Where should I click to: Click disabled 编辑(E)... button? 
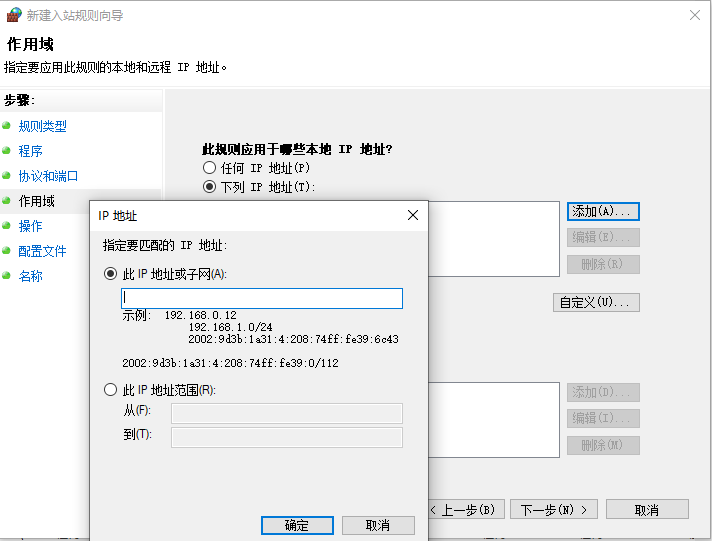tap(603, 237)
